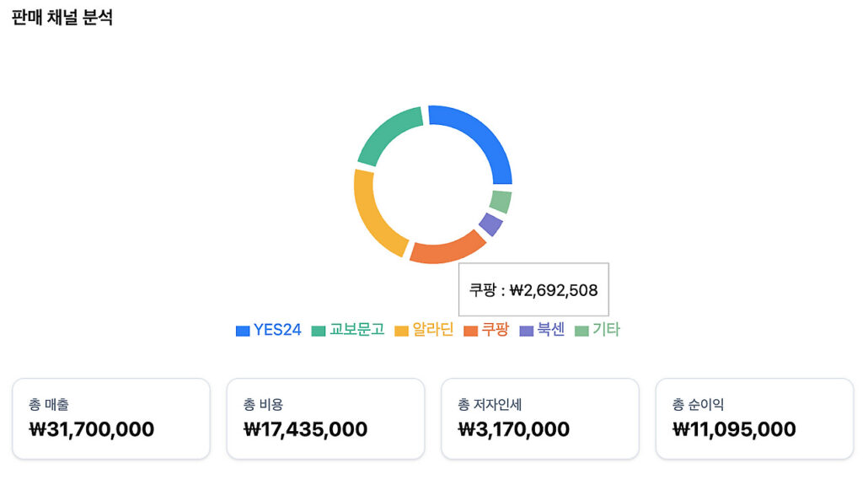
Task: Select the small purple 북센 donut segment
Action: tap(490, 224)
